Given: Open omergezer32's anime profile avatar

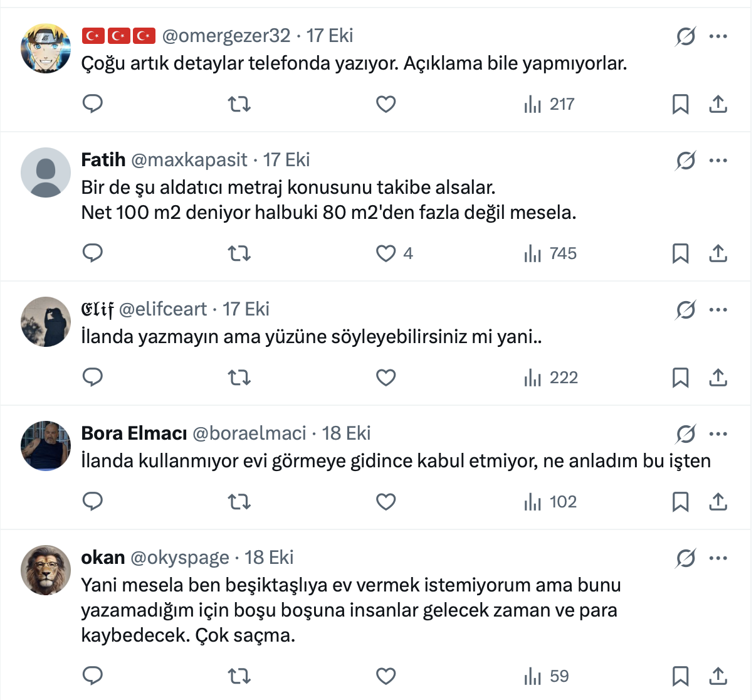Looking at the screenshot, I should [46, 49].
